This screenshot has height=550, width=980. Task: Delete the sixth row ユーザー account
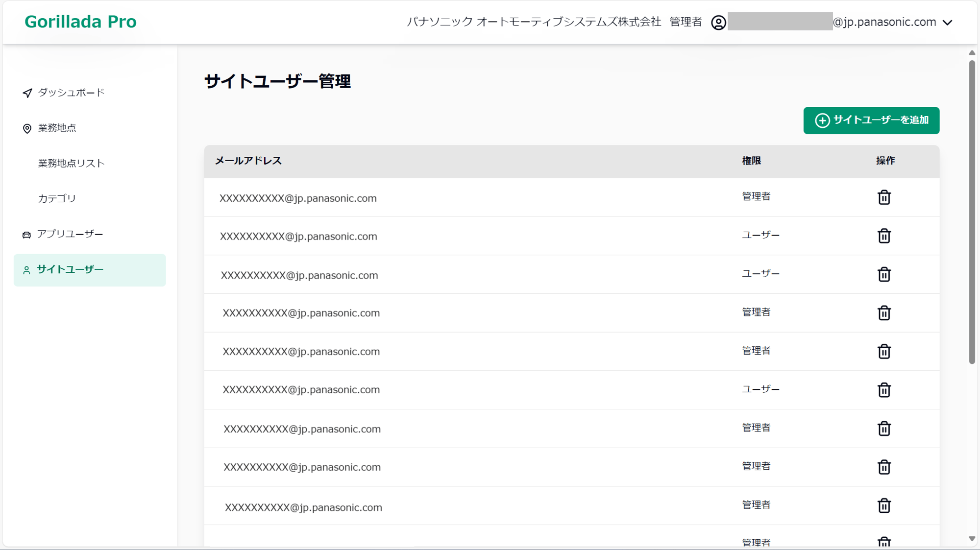884,389
